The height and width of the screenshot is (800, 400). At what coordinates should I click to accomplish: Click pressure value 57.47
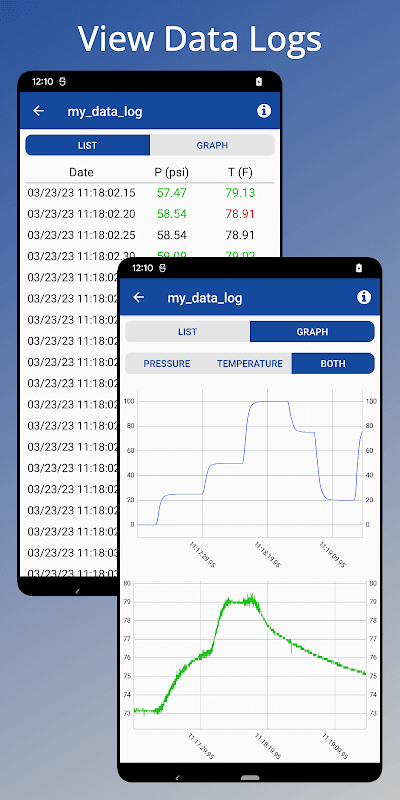pos(172,193)
